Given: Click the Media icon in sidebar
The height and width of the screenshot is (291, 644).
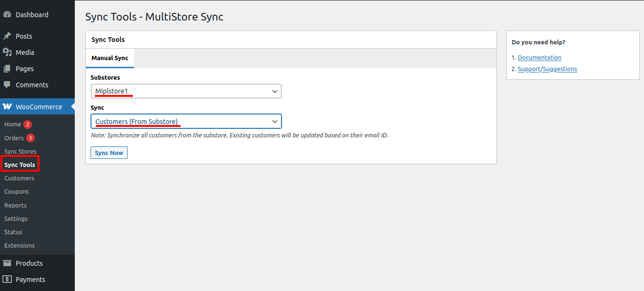Looking at the screenshot, I should tap(7, 52).
